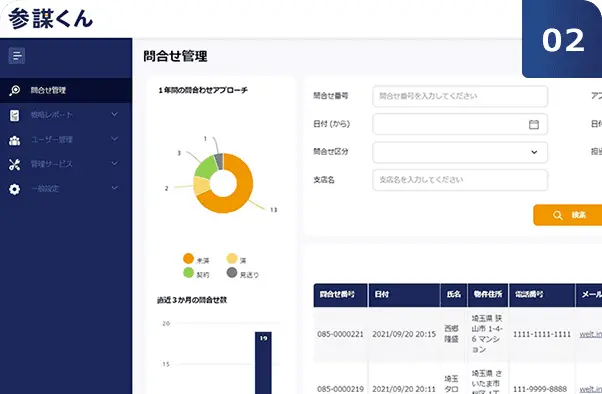Sort by 電話番号 column header
This screenshot has width=602, height=394.
[x=542, y=295]
